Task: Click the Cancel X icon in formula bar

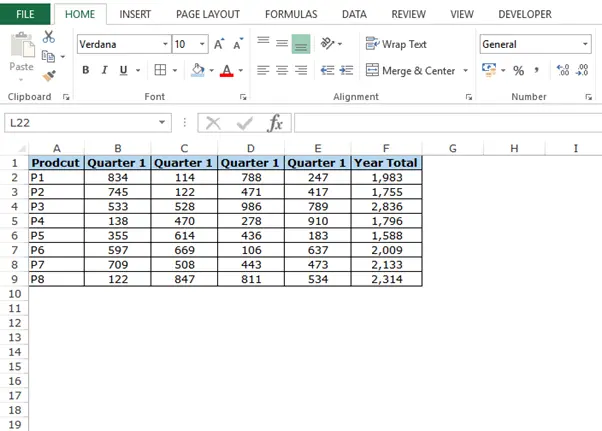Action: (213, 123)
